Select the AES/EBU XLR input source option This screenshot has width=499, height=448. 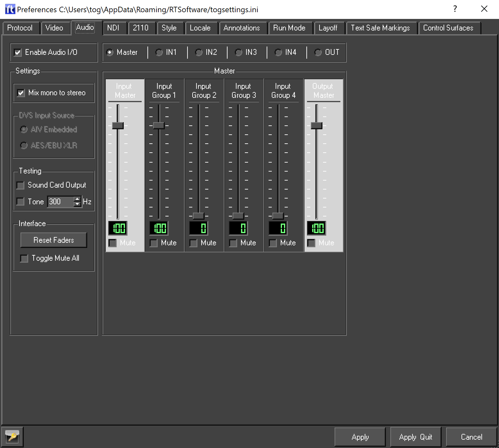coord(24,146)
